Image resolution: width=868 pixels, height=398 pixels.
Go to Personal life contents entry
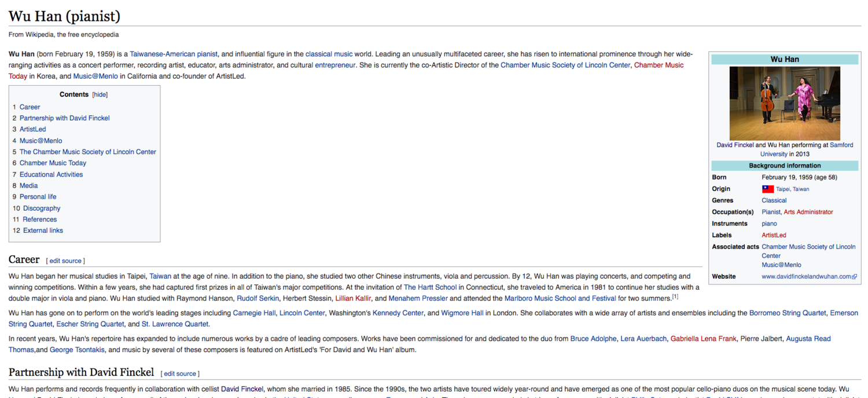[38, 196]
